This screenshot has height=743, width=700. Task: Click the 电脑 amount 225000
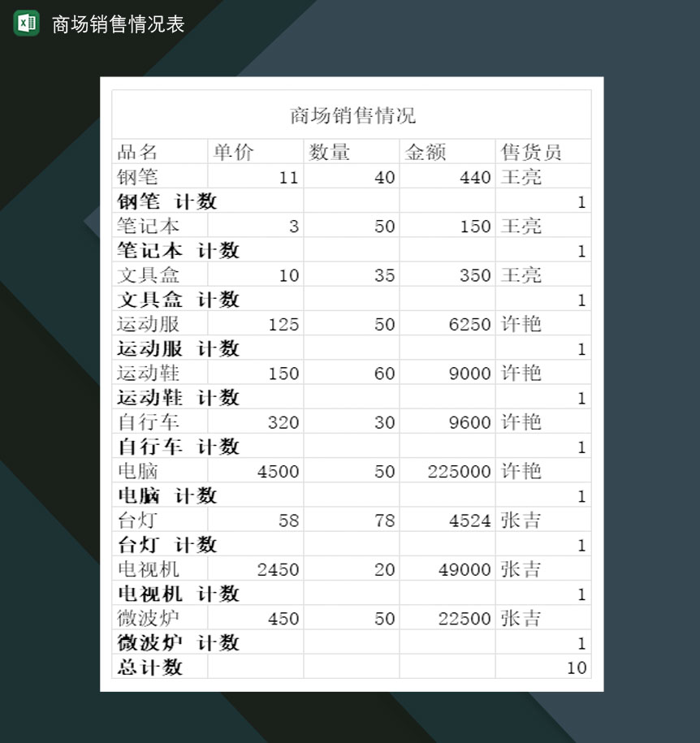tap(460, 471)
